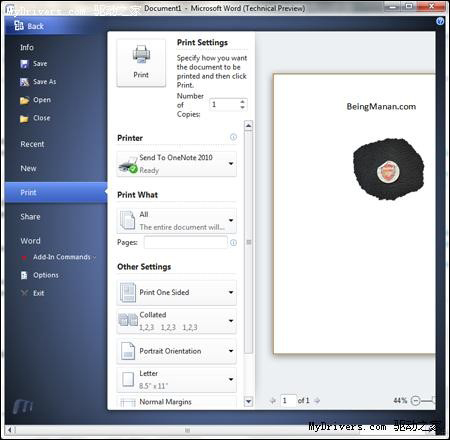Image resolution: width=450 pixels, height=440 pixels.
Task: Click the Close folder icon
Action: pyautogui.click(x=24, y=118)
